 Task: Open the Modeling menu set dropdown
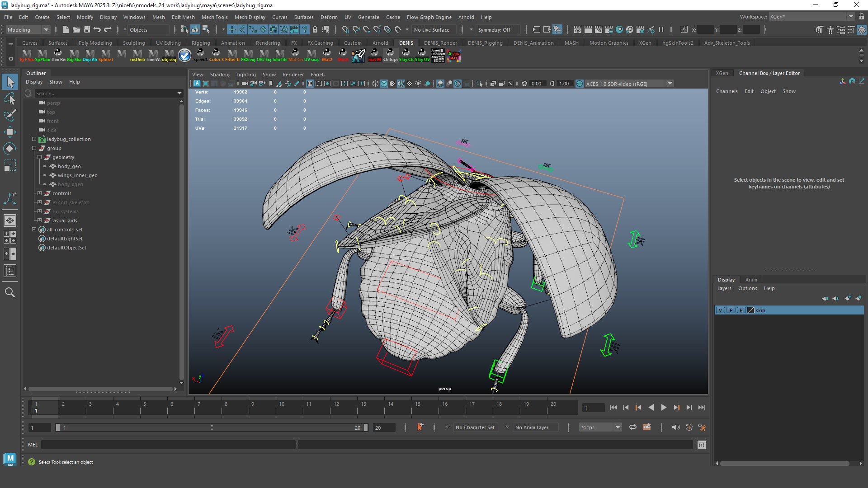(28, 30)
